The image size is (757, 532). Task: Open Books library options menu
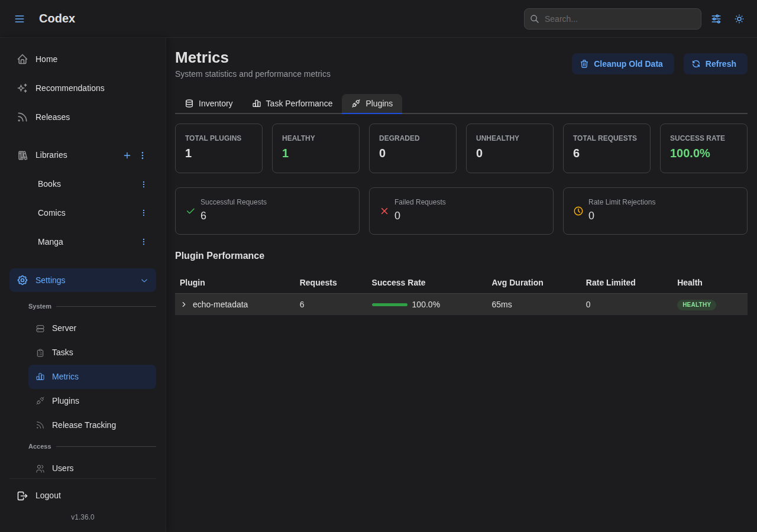[x=143, y=184]
